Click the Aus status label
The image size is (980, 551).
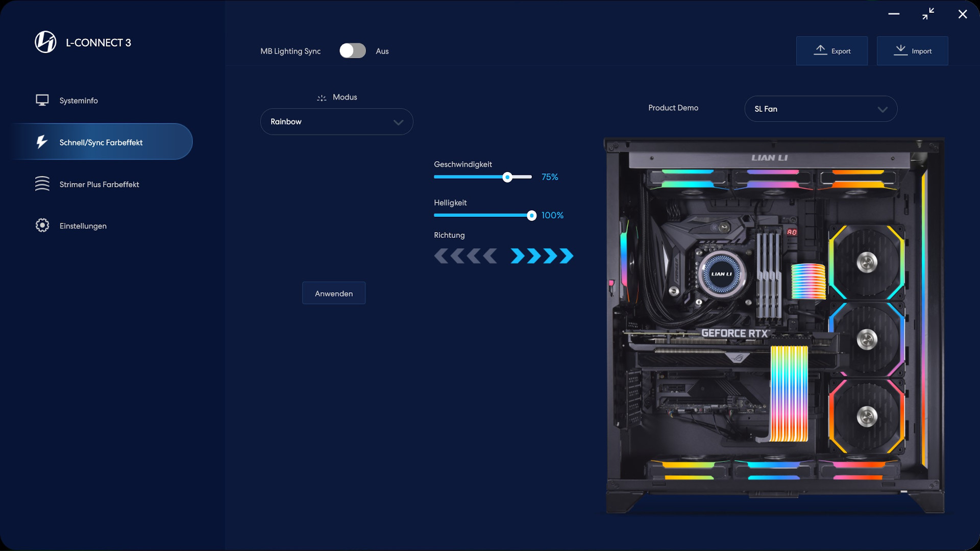point(382,51)
